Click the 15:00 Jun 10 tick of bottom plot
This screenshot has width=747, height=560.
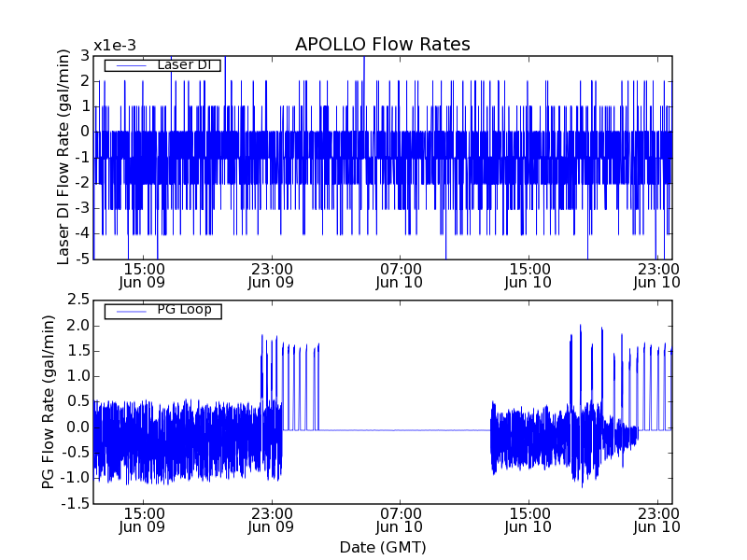[529, 521]
